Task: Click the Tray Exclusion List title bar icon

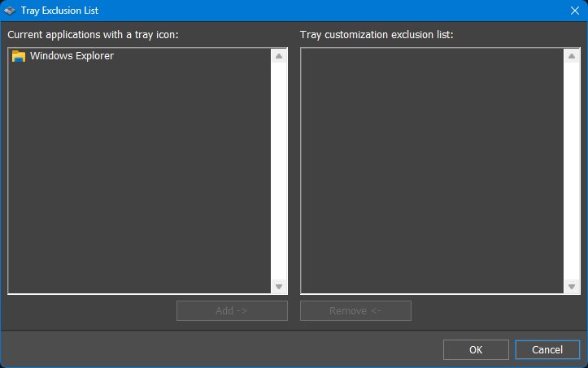Action: [10, 11]
